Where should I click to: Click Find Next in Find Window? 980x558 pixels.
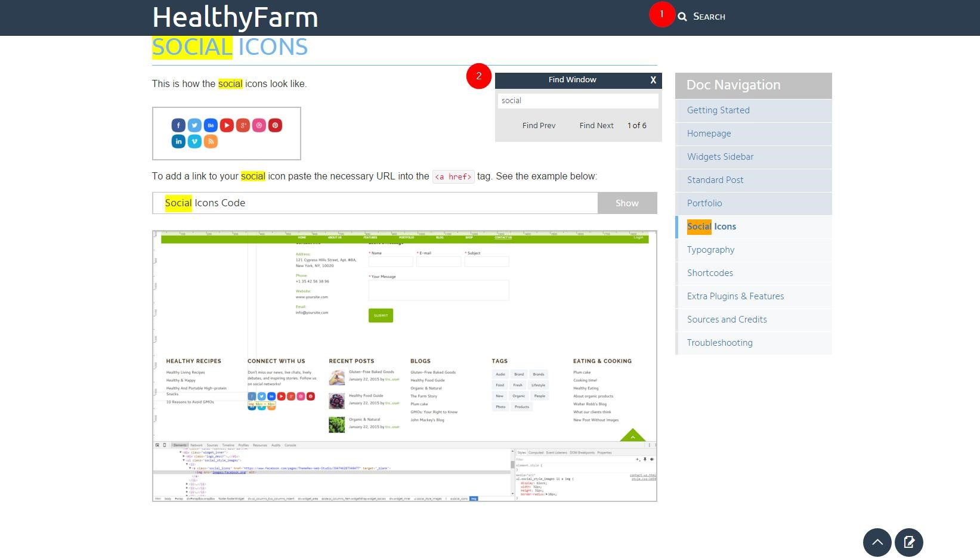596,126
